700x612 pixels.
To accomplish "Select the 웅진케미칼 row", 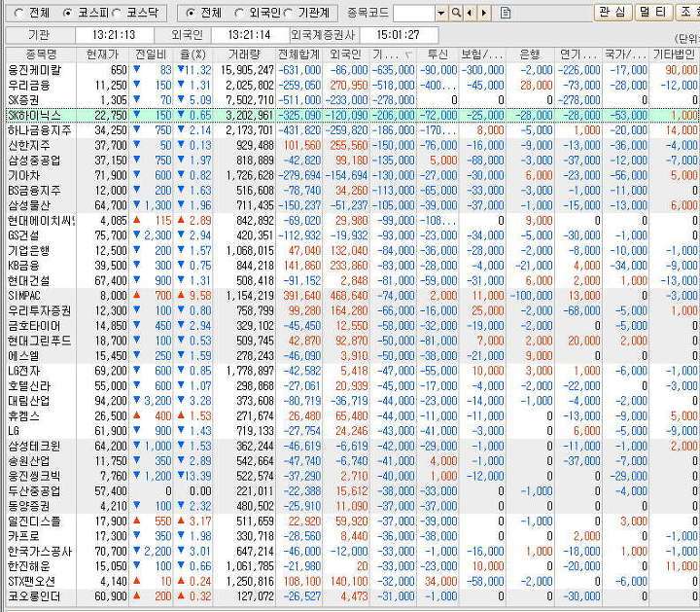I will pos(353,70).
